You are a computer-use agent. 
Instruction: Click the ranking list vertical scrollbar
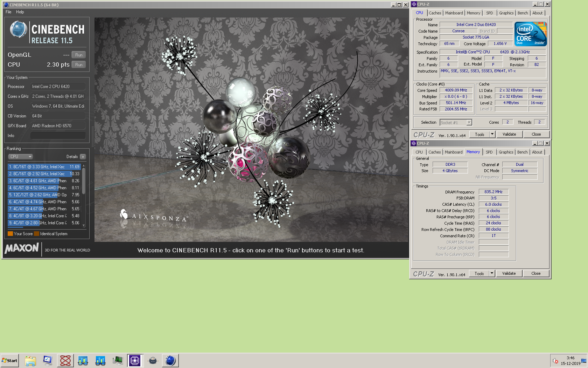[x=84, y=196]
